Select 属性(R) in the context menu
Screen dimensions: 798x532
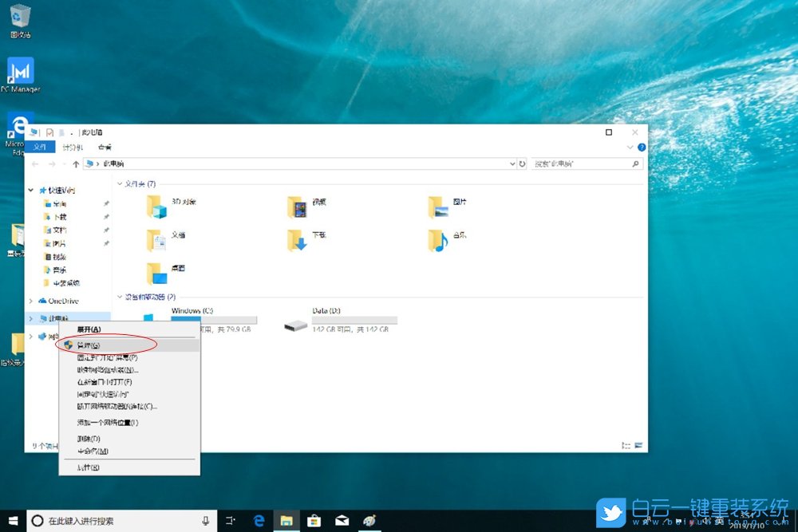point(88,467)
